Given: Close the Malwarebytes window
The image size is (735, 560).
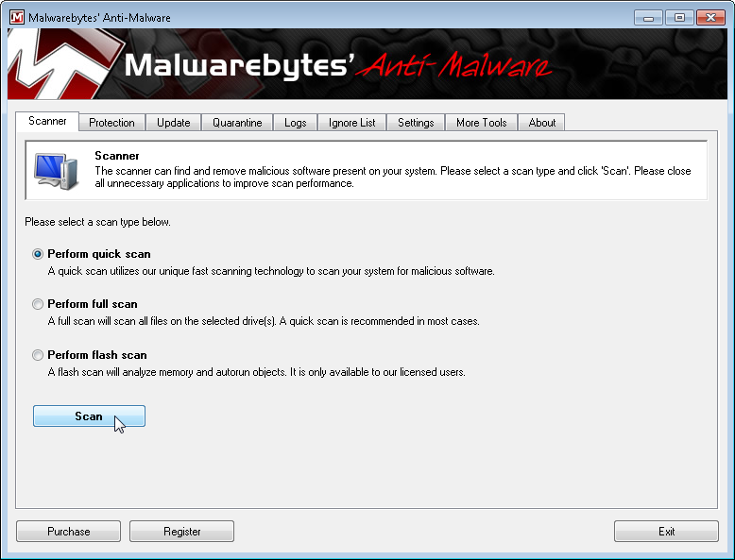Looking at the screenshot, I should pos(710,18).
